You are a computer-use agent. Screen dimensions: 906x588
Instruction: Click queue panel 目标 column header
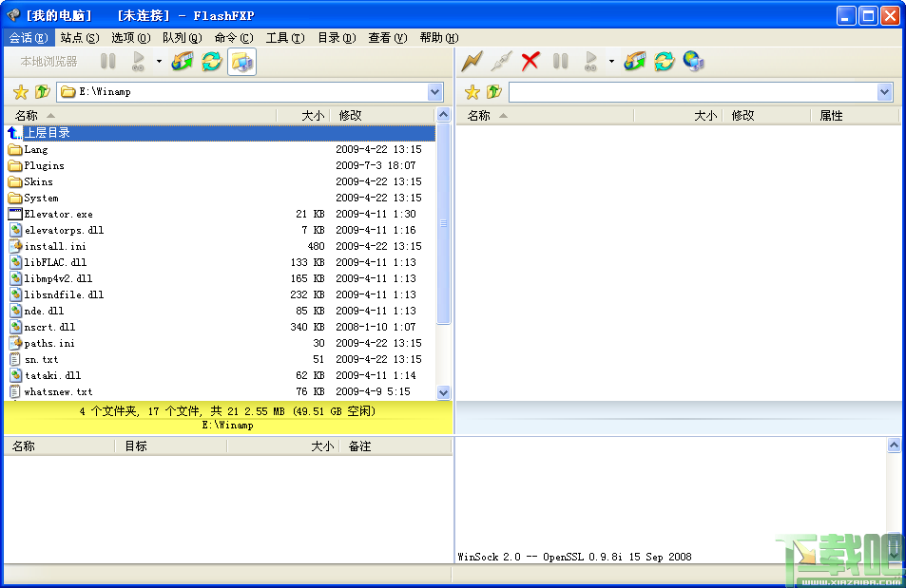point(170,446)
